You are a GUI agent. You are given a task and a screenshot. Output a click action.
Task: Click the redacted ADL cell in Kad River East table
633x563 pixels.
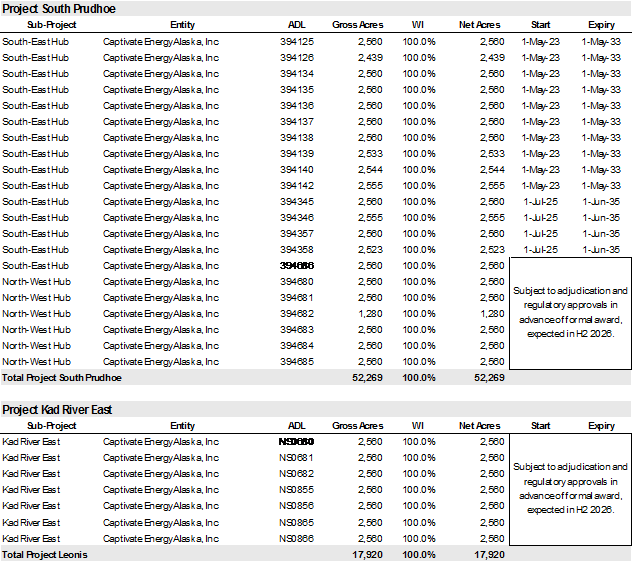(297, 442)
